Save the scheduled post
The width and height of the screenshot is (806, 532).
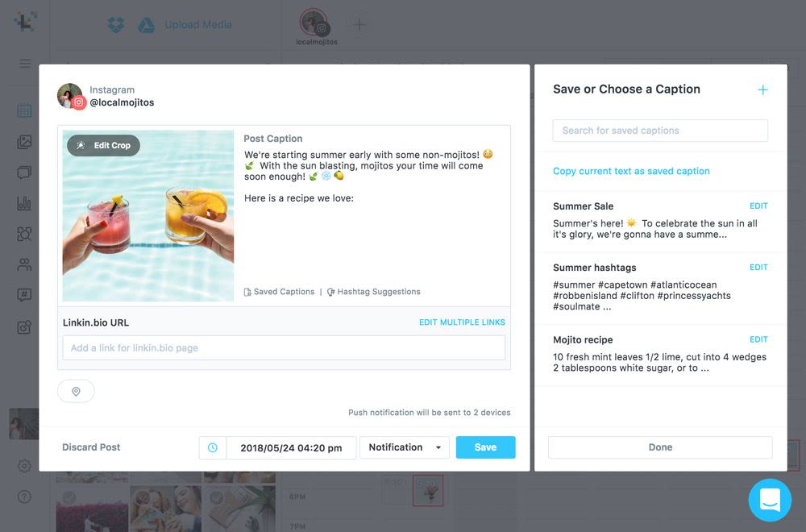coord(485,447)
